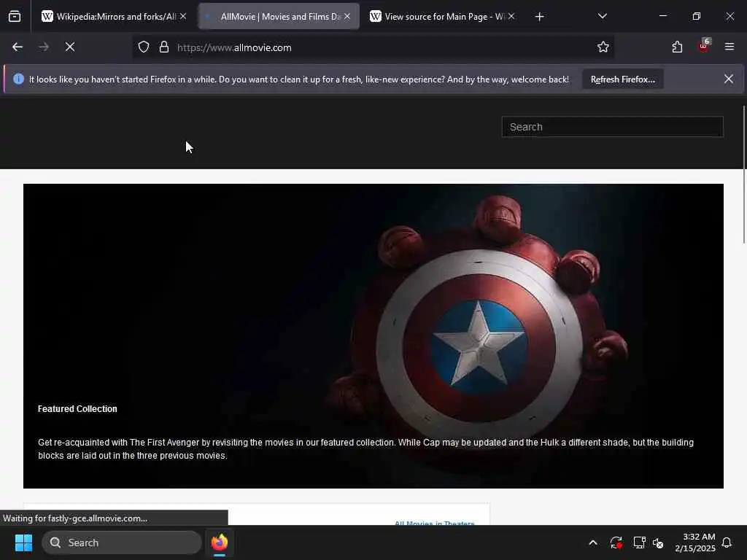
Task: Dismiss the Firefox refresh notification bar
Action: coord(729,79)
